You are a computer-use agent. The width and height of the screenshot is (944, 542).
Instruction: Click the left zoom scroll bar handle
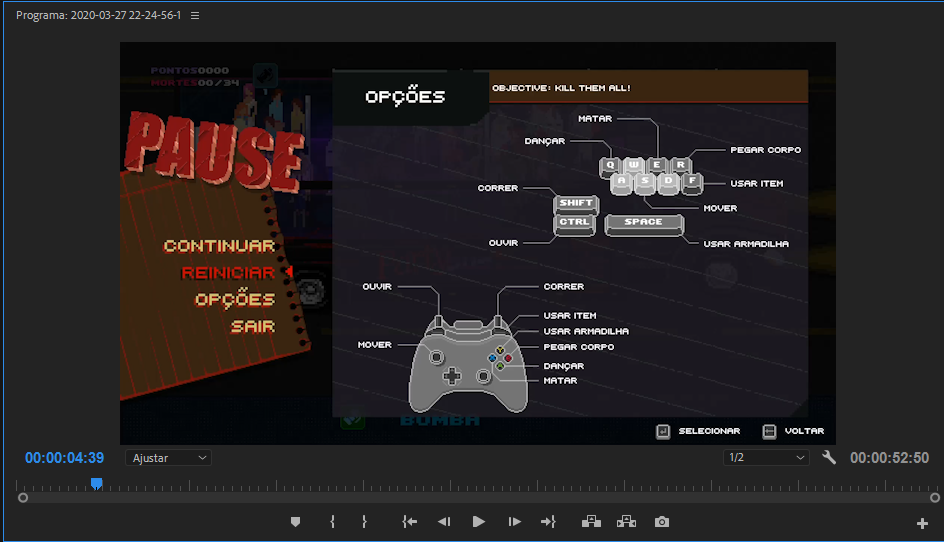click(x=23, y=498)
